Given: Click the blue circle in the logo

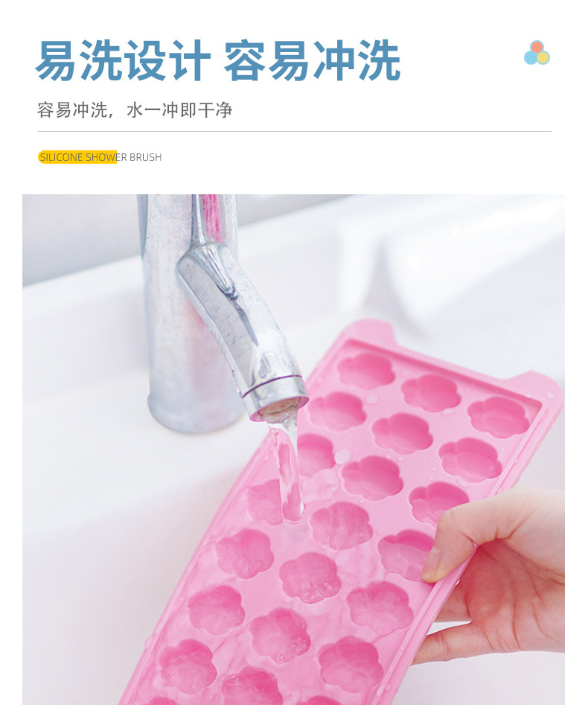Looking at the screenshot, I should 531,58.
